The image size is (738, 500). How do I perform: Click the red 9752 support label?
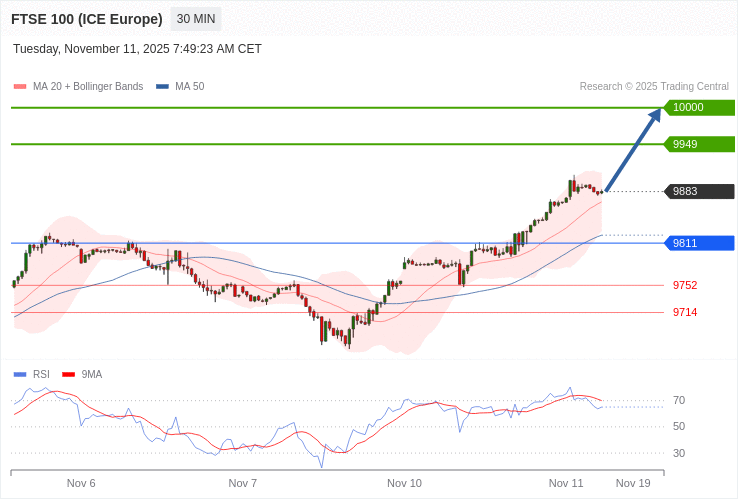(x=685, y=285)
